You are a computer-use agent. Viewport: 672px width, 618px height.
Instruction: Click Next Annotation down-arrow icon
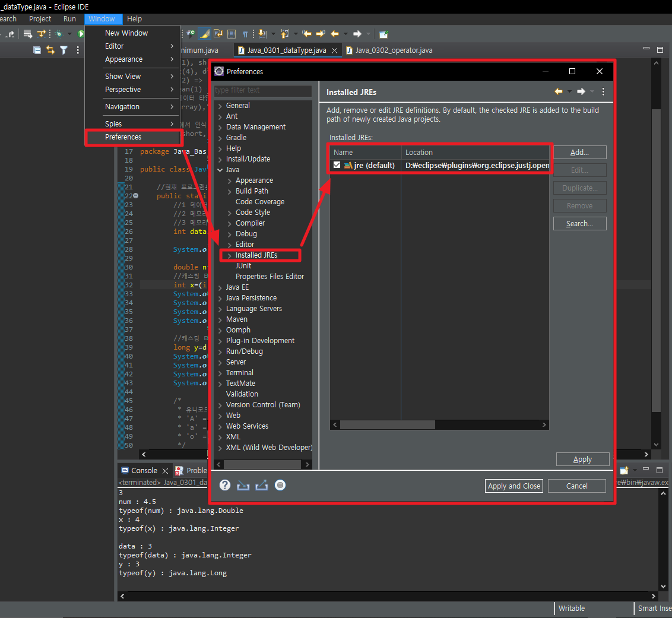(x=262, y=34)
